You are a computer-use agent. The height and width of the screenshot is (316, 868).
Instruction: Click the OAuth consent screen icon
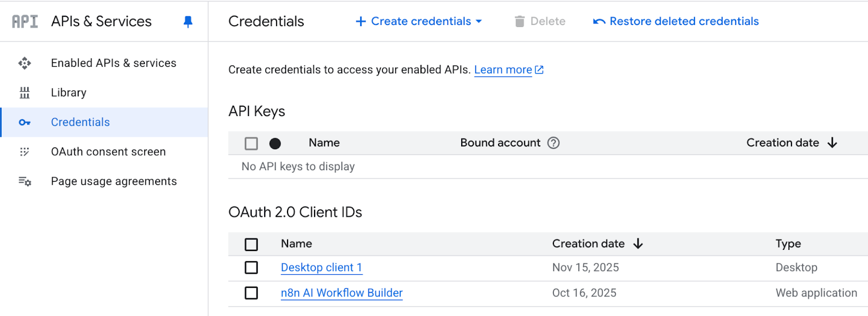tap(24, 152)
